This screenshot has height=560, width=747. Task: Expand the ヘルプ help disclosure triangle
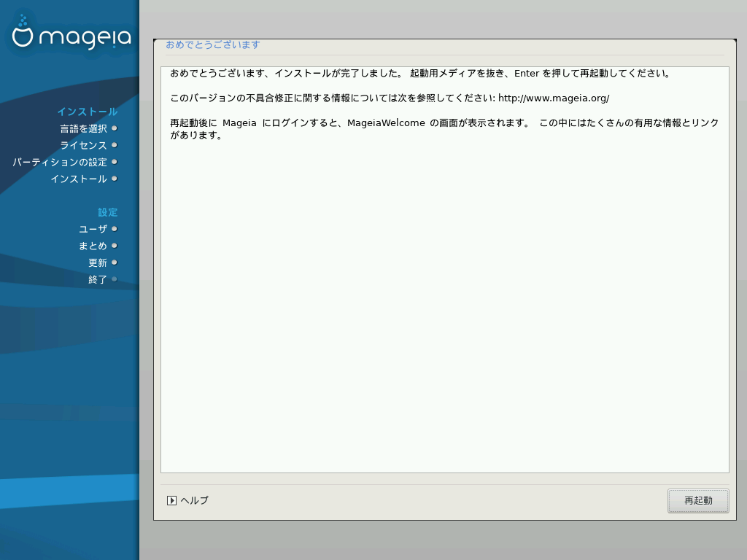coord(171,500)
